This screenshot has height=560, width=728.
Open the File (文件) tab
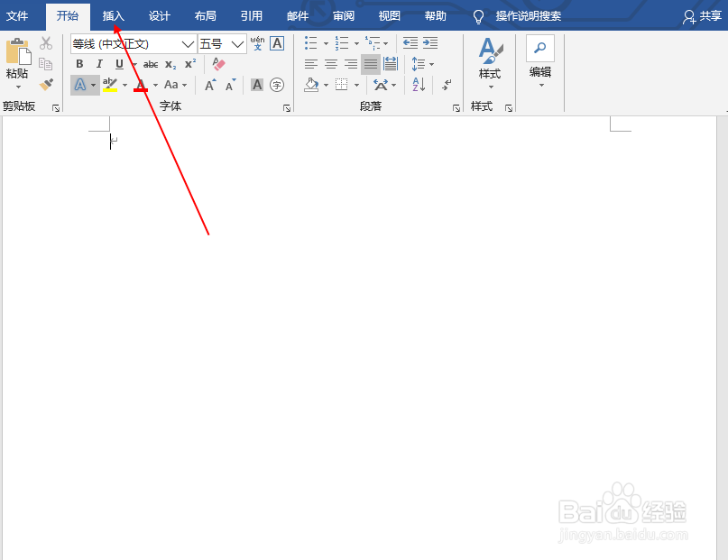17,16
